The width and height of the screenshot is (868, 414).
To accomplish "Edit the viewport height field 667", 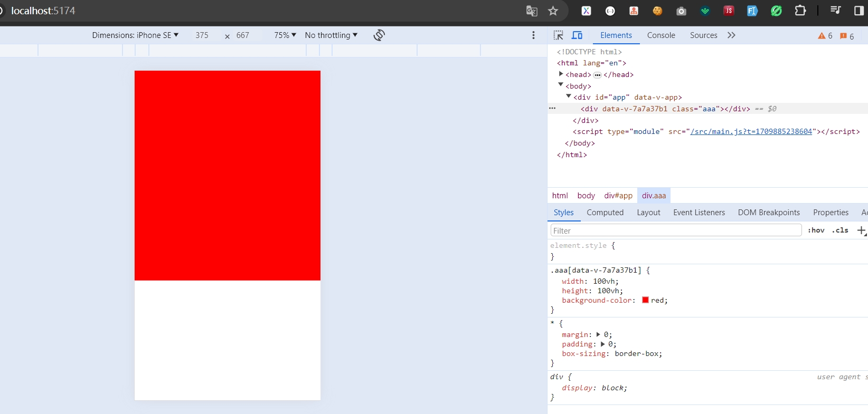I will click(x=243, y=35).
